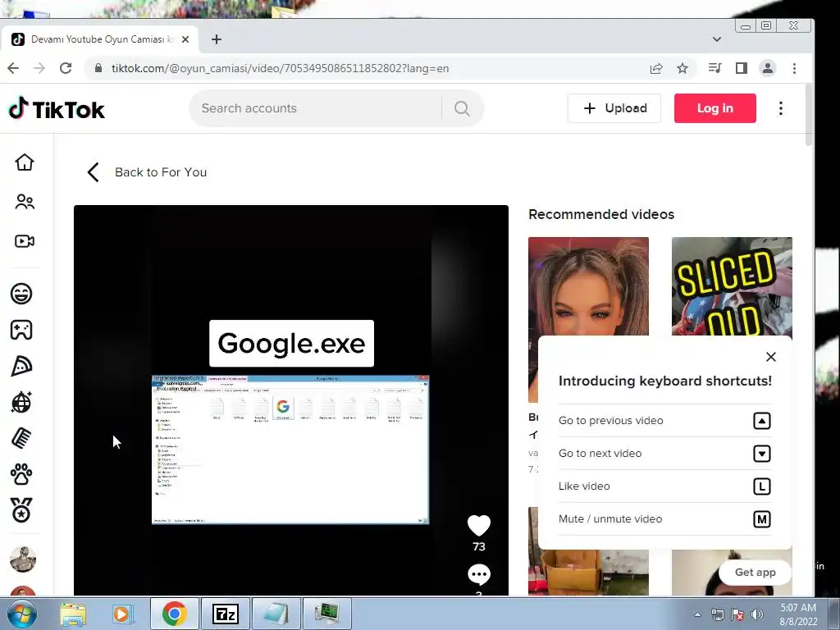This screenshot has width=840, height=630.
Task: Open the Following people icon in sidebar
Action: (24, 202)
